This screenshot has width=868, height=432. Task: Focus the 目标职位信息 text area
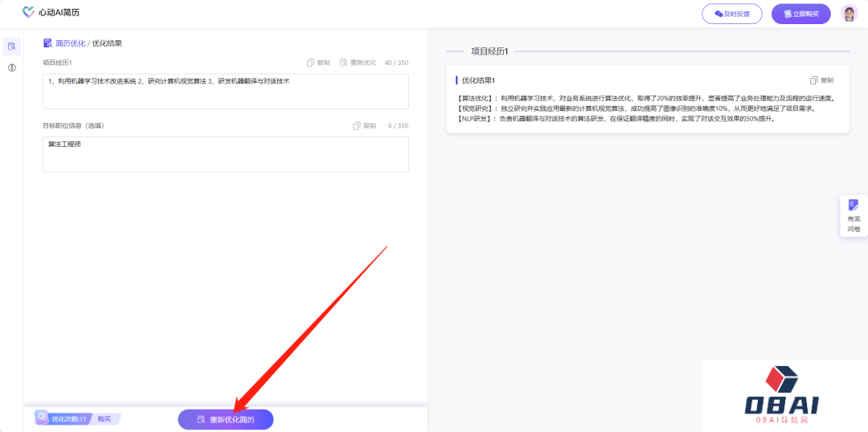click(x=226, y=154)
